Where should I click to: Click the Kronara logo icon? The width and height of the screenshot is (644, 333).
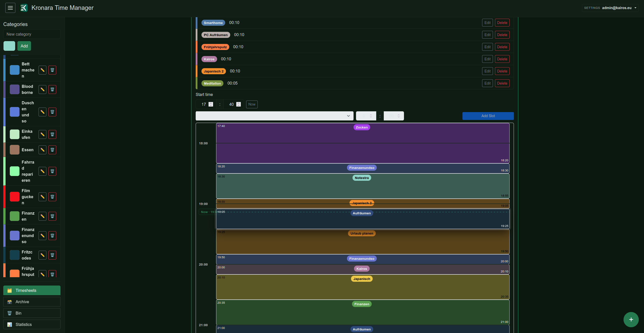(24, 8)
